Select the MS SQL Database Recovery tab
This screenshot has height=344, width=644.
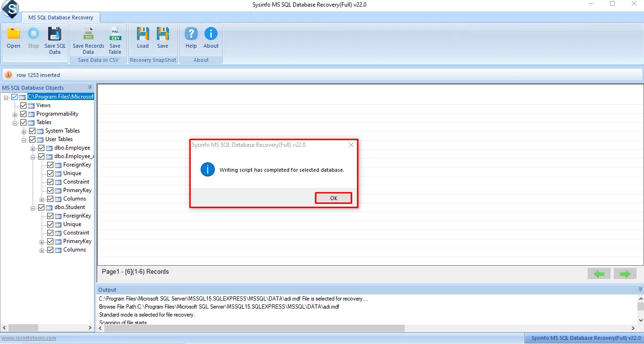[60, 17]
